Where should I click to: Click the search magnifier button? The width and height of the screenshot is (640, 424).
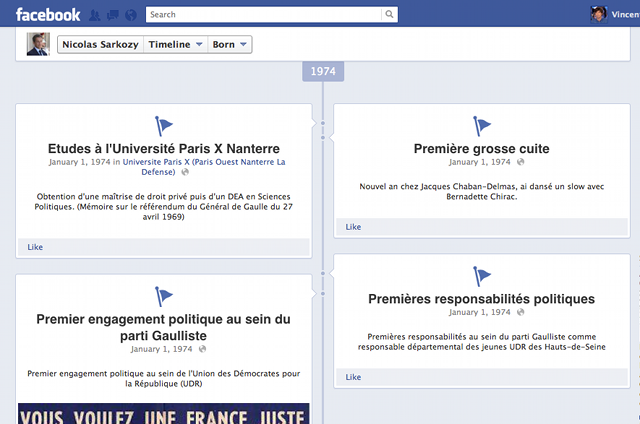388,15
